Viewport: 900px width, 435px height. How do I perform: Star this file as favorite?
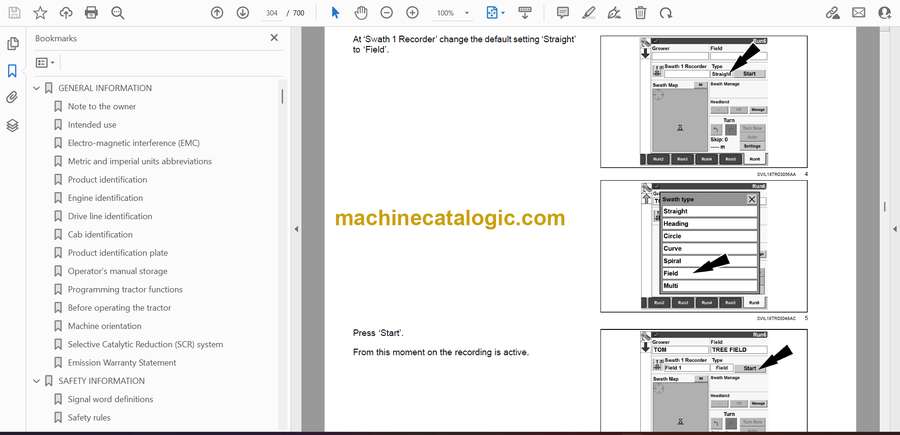40,13
